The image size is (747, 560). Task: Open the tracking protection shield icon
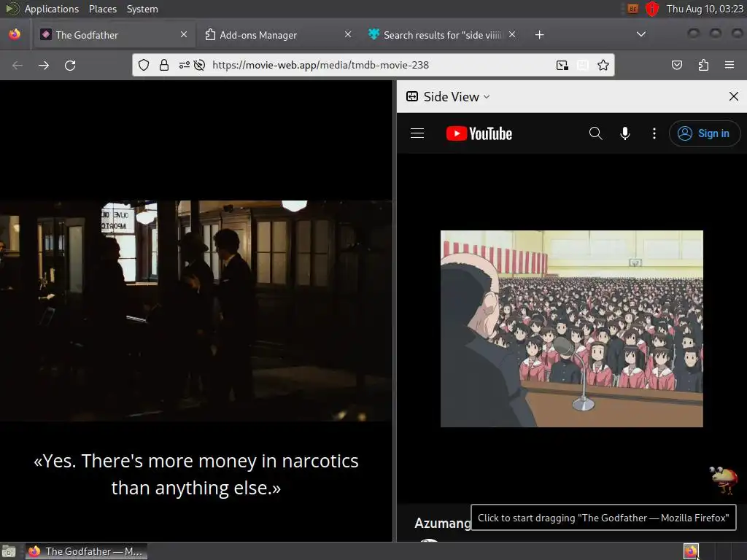(x=144, y=65)
